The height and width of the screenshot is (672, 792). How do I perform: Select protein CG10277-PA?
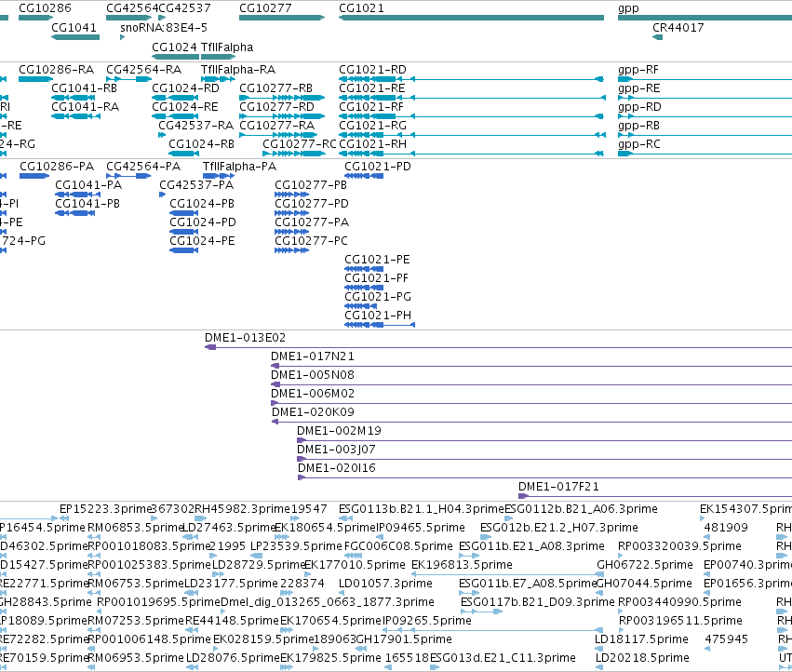[312, 222]
